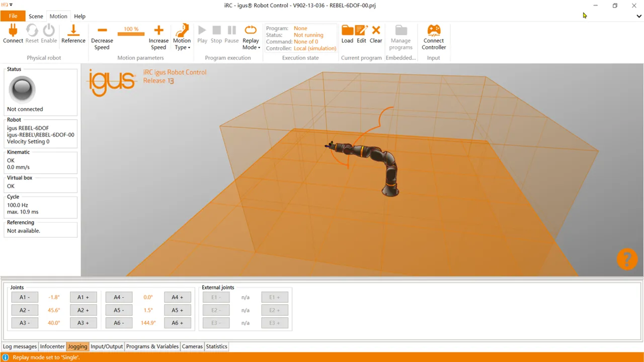Click the A3 - jog button
This screenshot has width=644, height=362.
click(25, 323)
